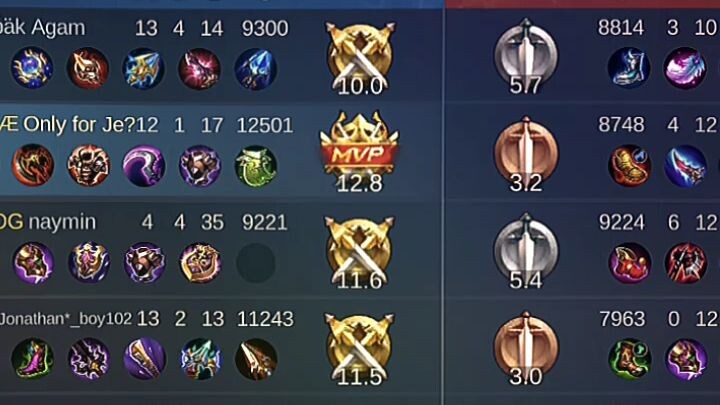Inspect the purple scythe item icon
Image resolution: width=720 pixels, height=405 pixels.
point(144,166)
